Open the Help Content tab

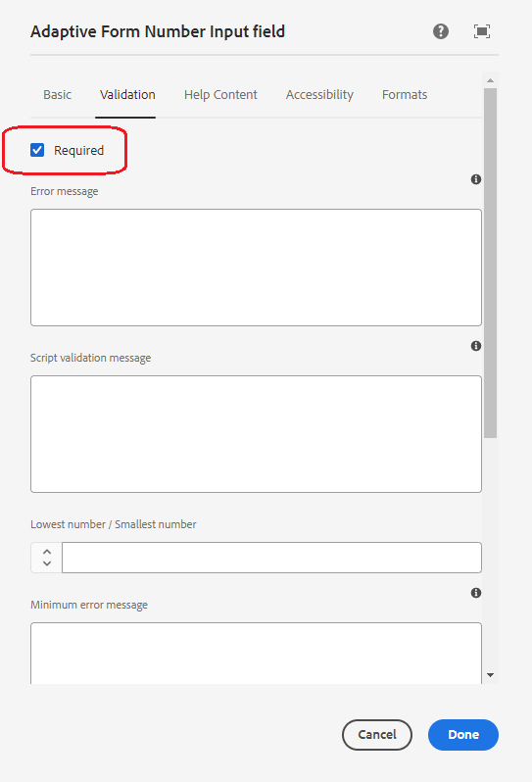(220, 95)
